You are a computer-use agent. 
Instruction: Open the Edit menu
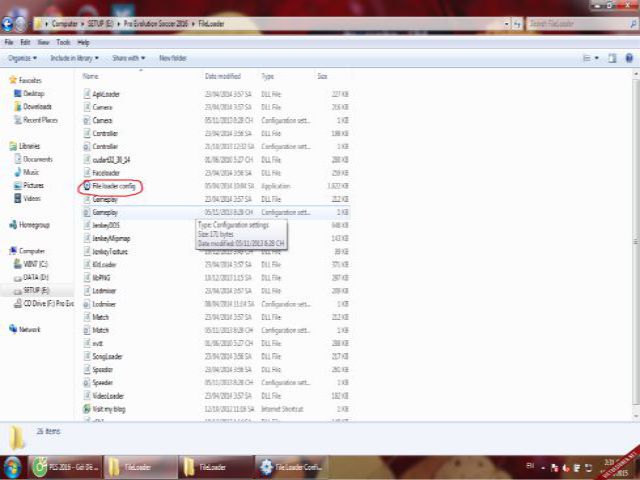click(x=25, y=42)
